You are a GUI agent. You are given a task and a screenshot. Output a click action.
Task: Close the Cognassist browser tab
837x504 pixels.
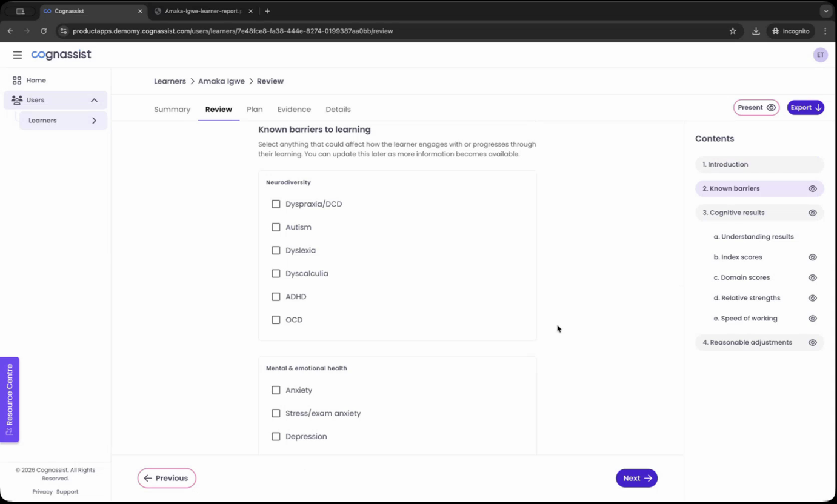pyautogui.click(x=140, y=11)
